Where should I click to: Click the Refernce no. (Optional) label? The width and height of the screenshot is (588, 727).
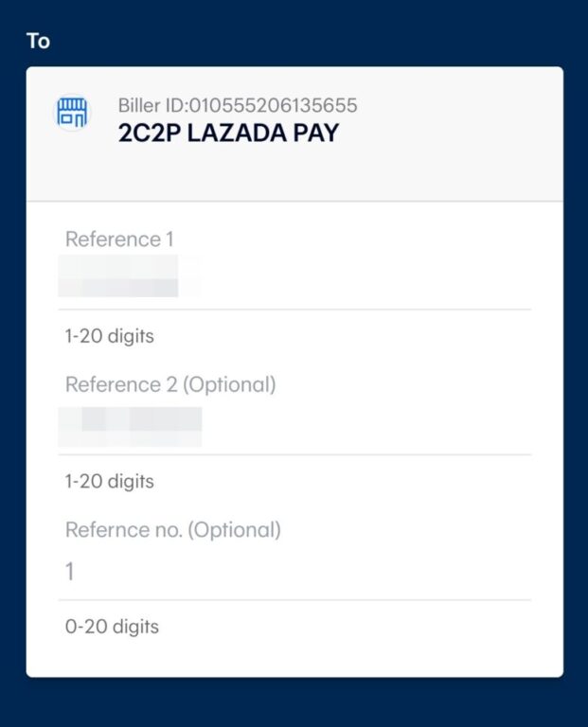pos(172,530)
